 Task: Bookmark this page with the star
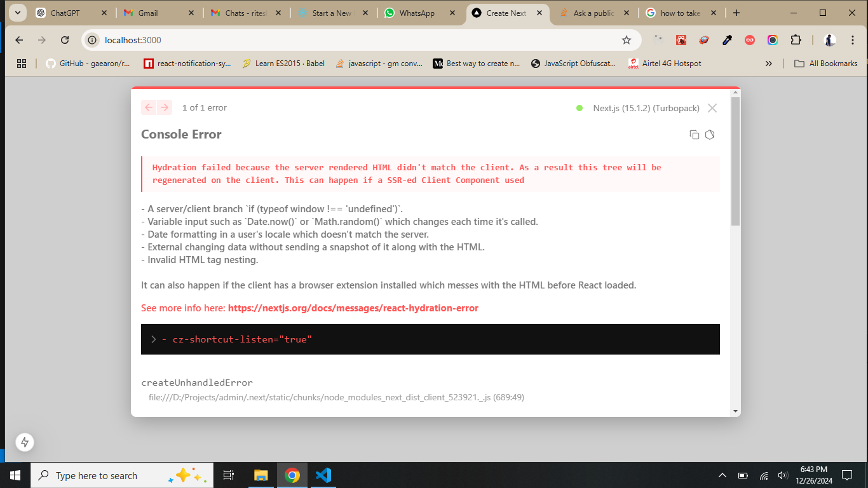pos(627,40)
